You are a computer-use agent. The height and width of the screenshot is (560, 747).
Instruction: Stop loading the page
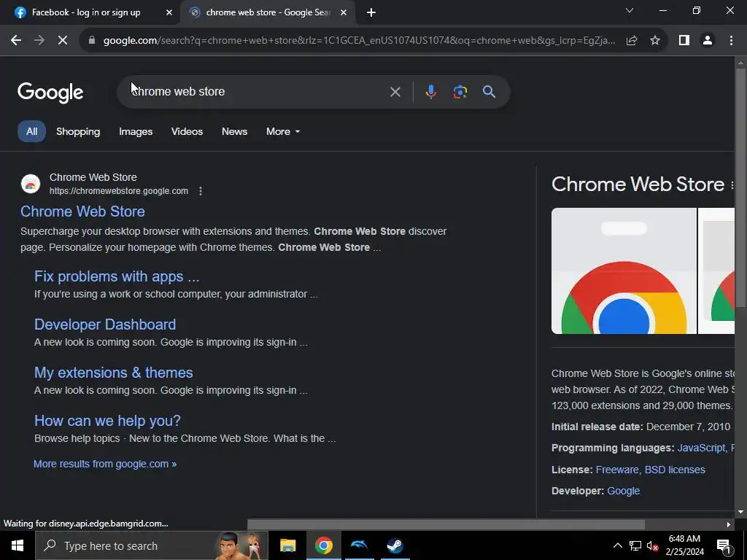click(63, 41)
